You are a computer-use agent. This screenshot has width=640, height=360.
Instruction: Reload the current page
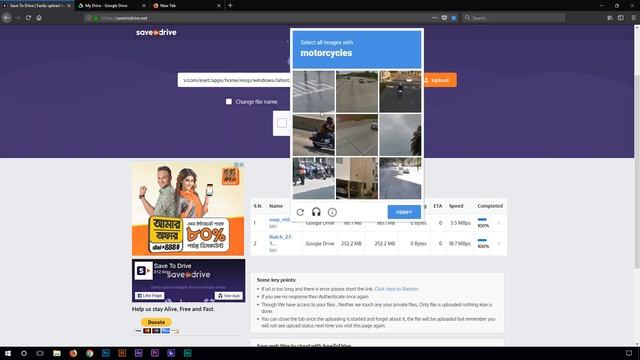pos(28,18)
